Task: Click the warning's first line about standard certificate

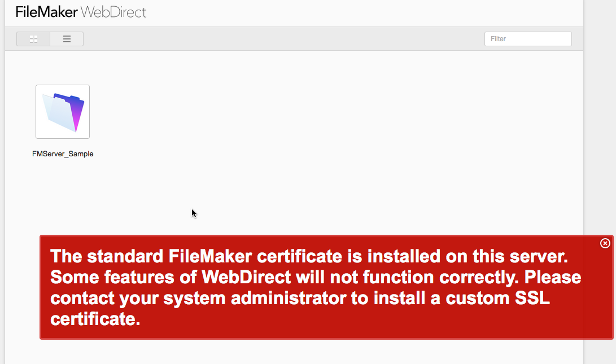Action: point(309,256)
